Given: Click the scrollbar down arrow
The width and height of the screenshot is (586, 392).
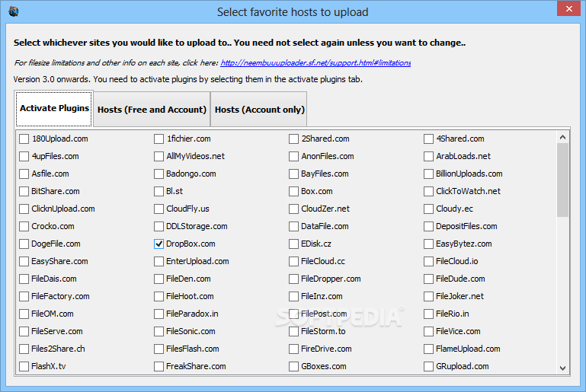Looking at the screenshot, I should click(x=562, y=368).
